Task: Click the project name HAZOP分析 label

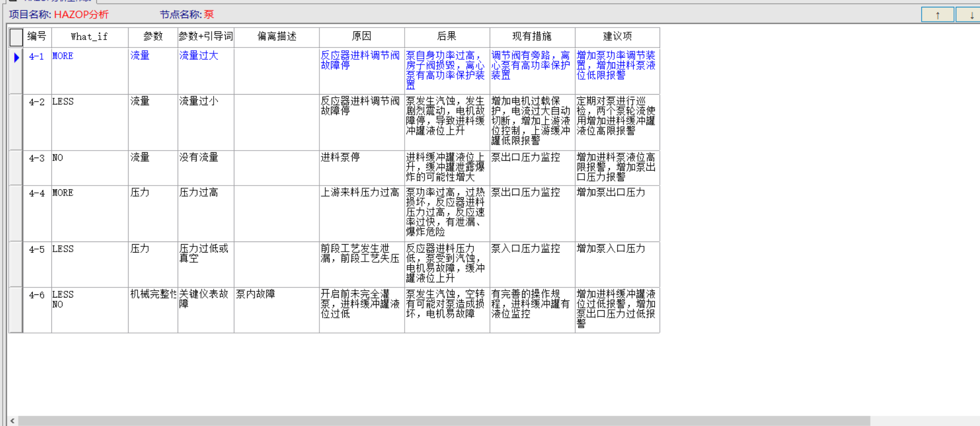Action: coord(81,15)
